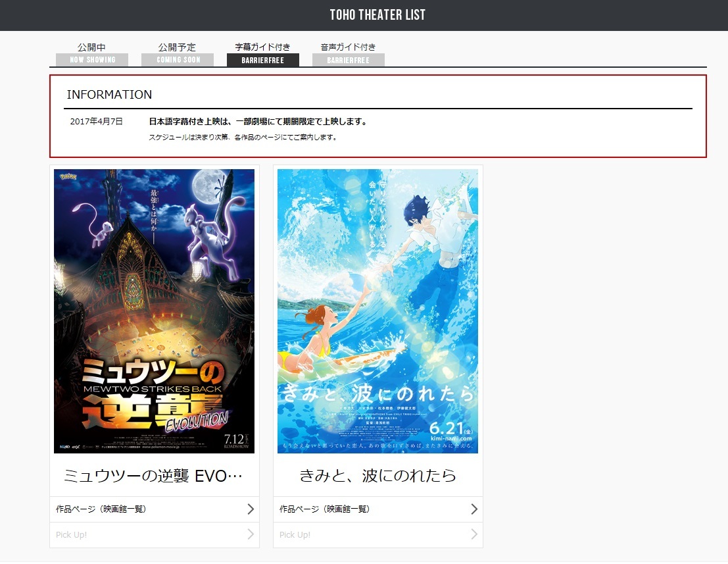728x564 pixels.
Task: Open 作品ページ (映画館一覧) for きみと、波にのれたら
Action: click(378, 509)
